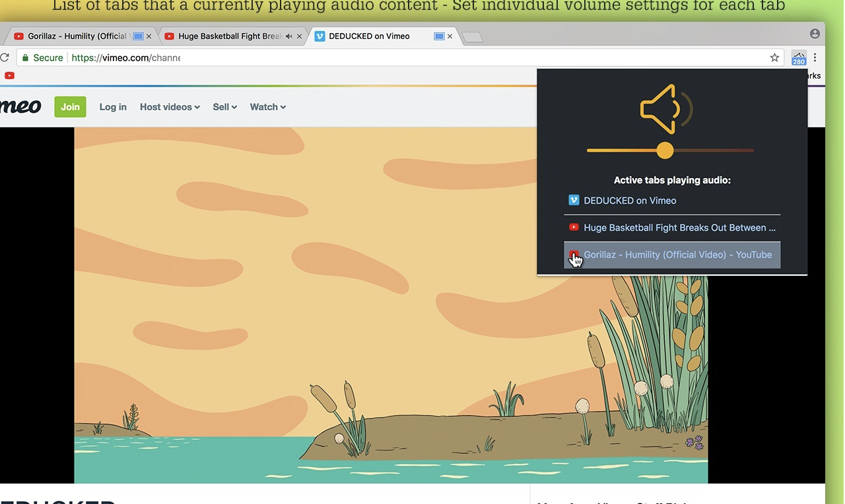The height and width of the screenshot is (504, 845).
Task: Click the green Secure lock icon
Action: [x=25, y=58]
